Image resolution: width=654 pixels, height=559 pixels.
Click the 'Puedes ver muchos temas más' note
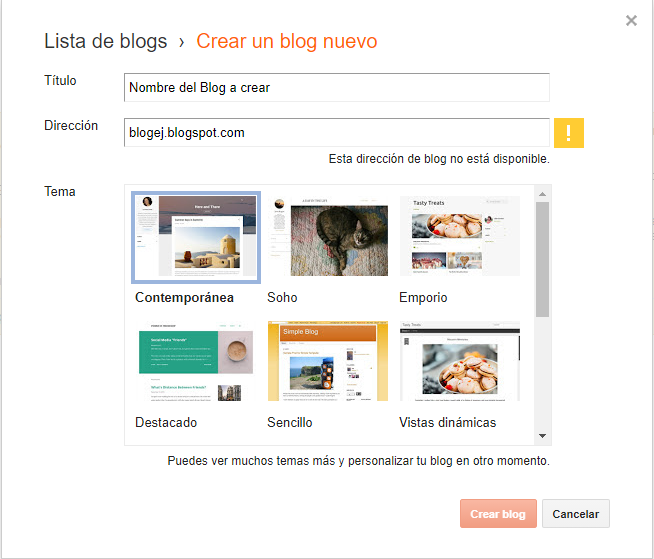tap(359, 461)
